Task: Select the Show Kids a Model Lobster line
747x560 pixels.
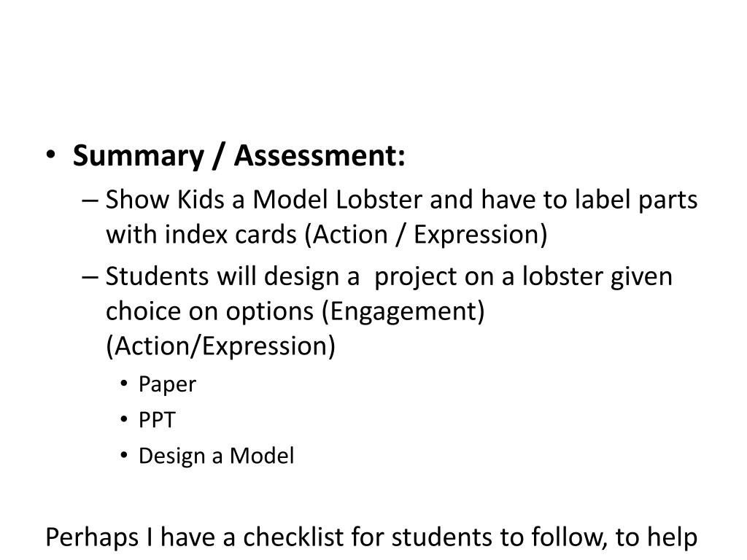Action: coord(401,200)
